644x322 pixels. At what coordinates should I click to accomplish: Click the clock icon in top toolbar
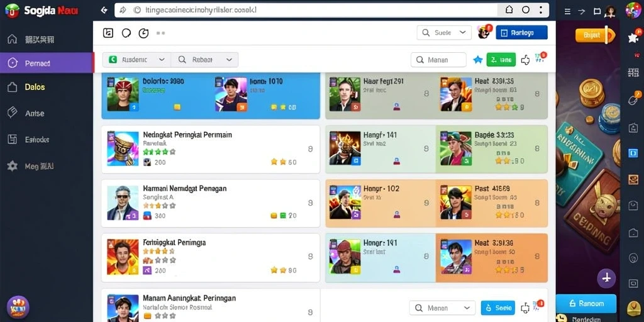(143, 33)
